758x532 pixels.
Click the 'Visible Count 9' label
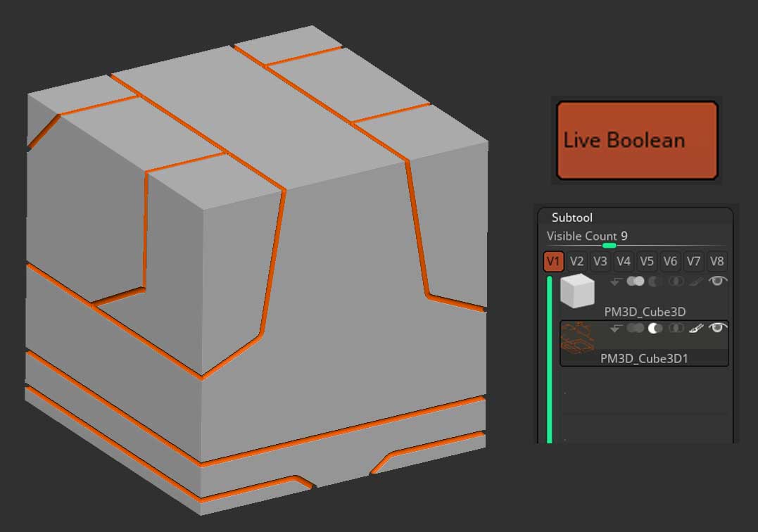coord(587,236)
